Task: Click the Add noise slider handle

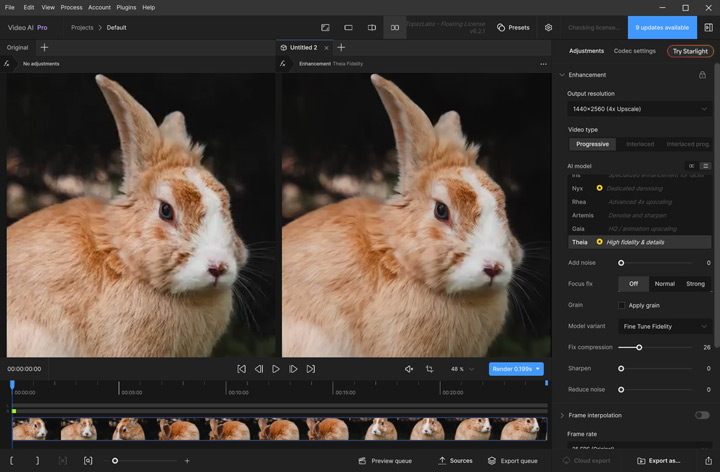Action: (621, 263)
